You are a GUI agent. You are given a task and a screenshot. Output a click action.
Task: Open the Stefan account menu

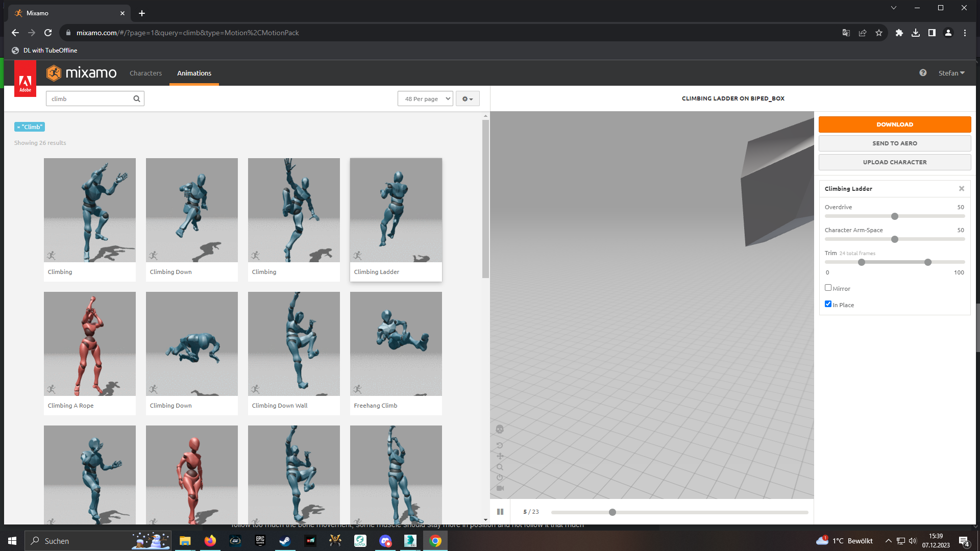click(951, 73)
